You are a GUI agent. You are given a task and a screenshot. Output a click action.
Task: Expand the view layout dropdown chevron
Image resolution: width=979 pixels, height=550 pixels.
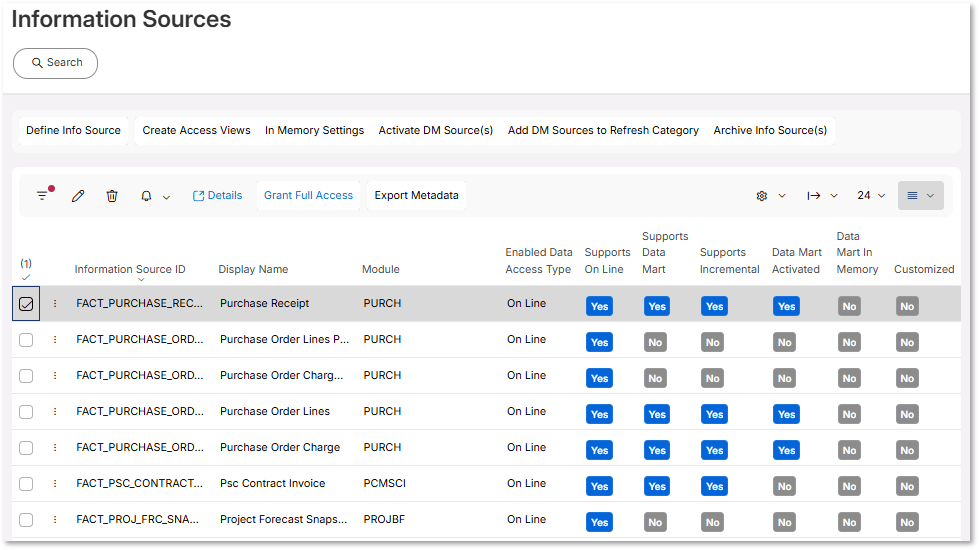click(x=930, y=196)
